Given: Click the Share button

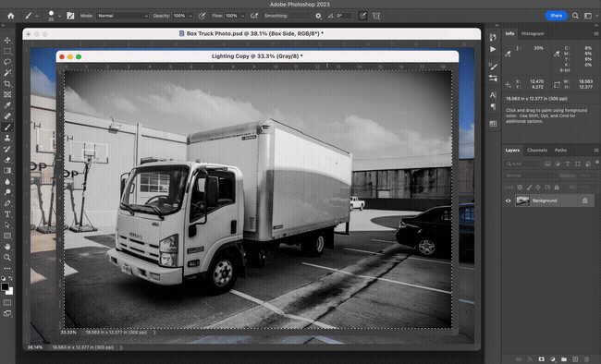Looking at the screenshot, I should (x=556, y=16).
